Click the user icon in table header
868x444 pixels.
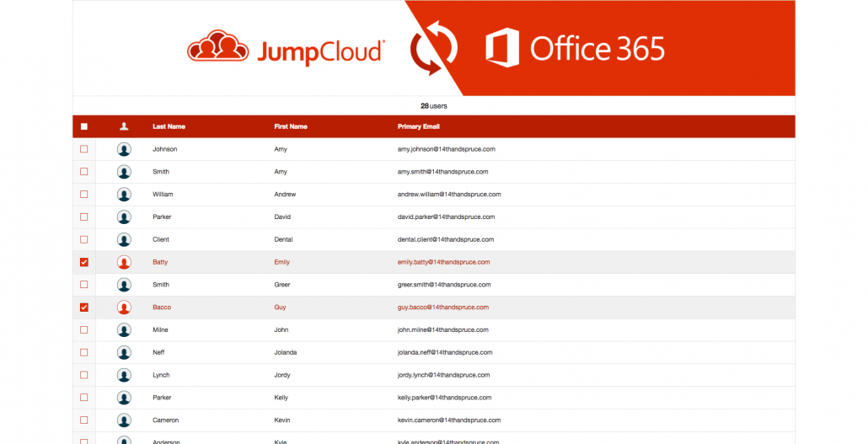pyautogui.click(x=124, y=126)
